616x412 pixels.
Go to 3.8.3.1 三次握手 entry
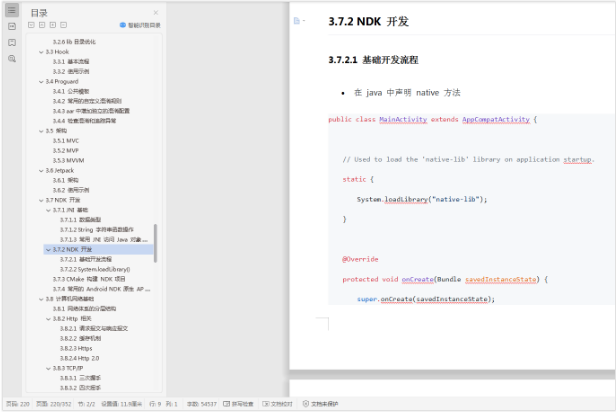coord(80,378)
